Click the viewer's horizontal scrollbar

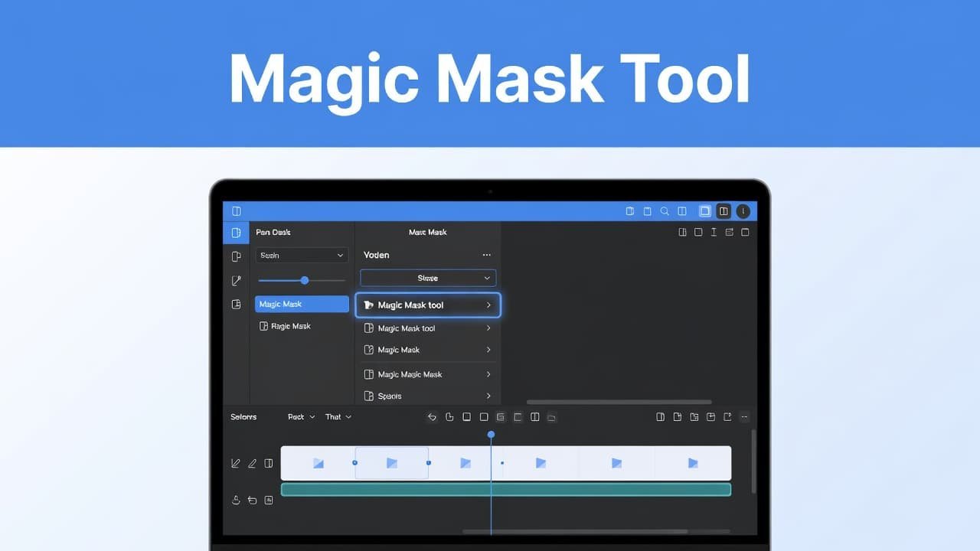click(x=619, y=402)
